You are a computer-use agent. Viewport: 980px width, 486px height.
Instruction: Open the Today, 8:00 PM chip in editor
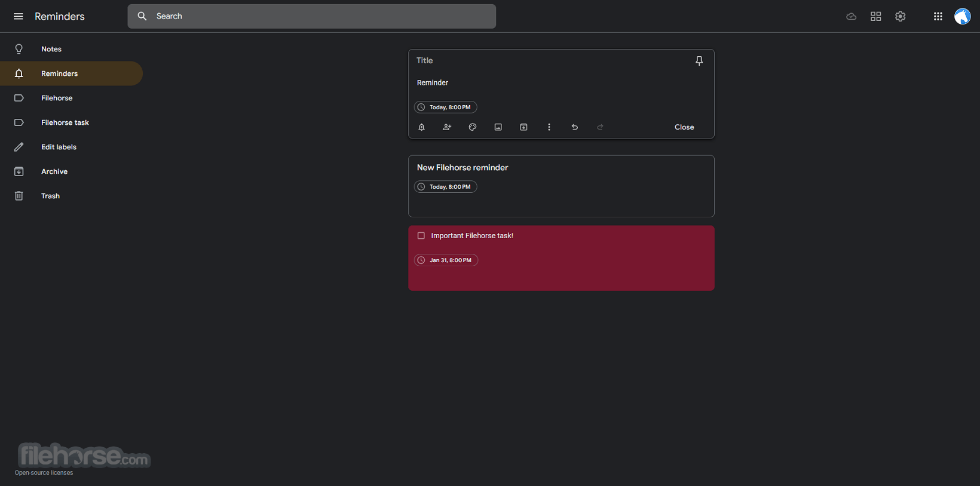[x=446, y=107]
